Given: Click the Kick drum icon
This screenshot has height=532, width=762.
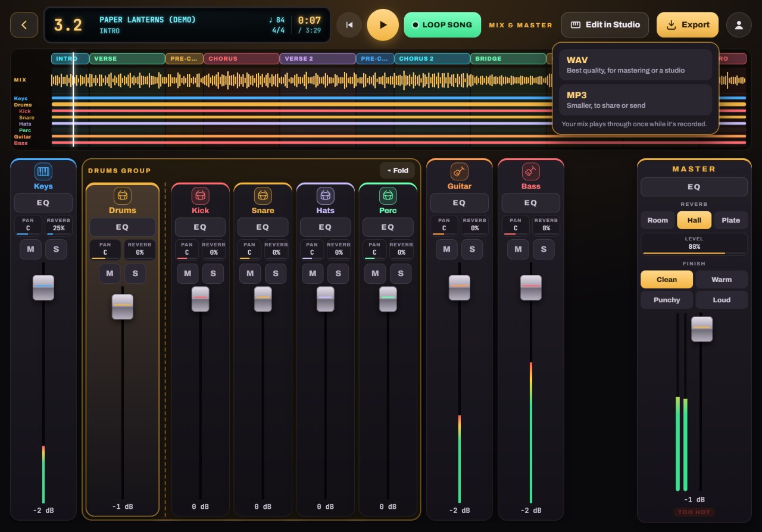Looking at the screenshot, I should coord(200,195).
